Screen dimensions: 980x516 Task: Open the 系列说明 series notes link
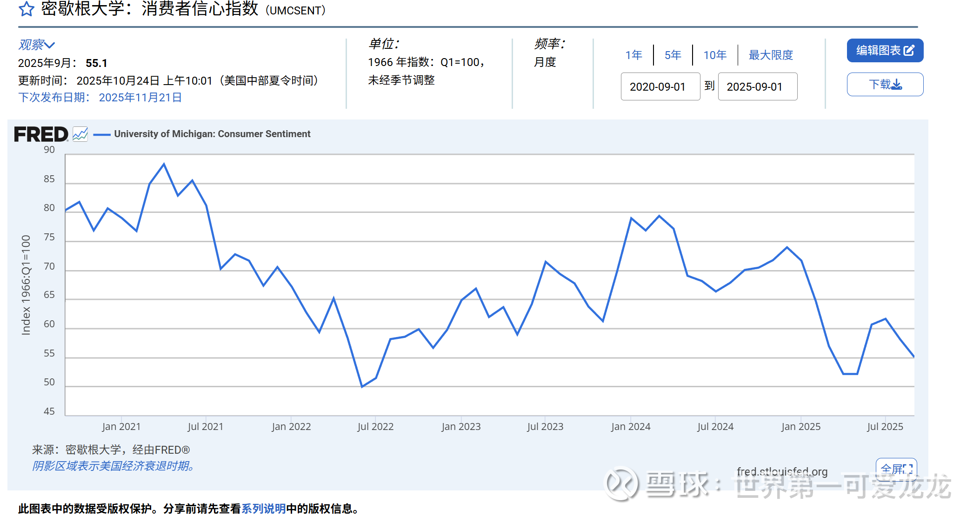[x=263, y=509]
